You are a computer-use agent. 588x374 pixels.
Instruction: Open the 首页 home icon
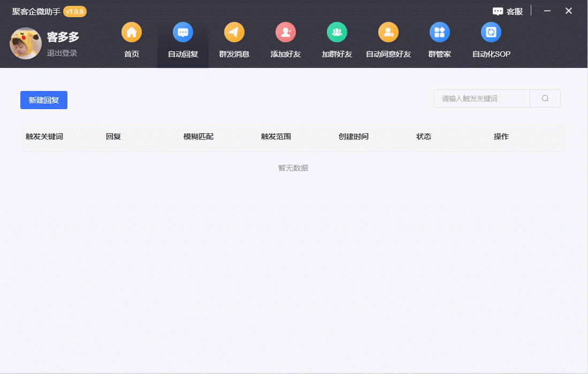[x=131, y=32]
